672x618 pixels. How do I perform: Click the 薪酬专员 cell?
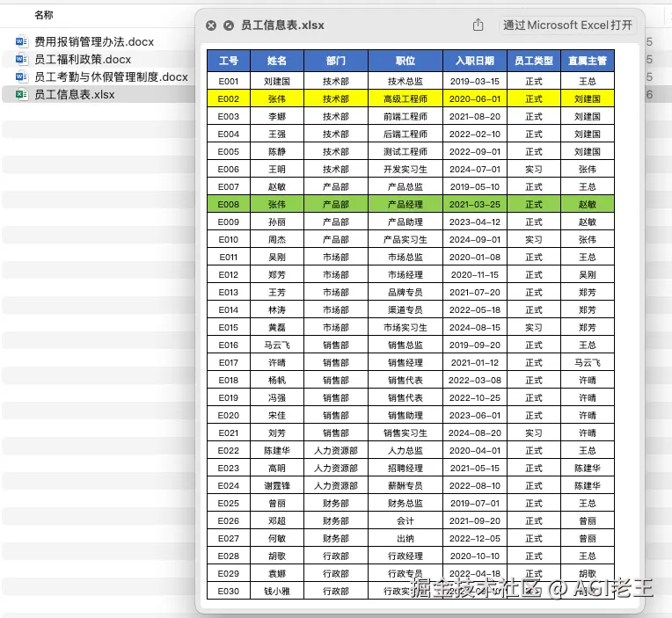(x=405, y=484)
